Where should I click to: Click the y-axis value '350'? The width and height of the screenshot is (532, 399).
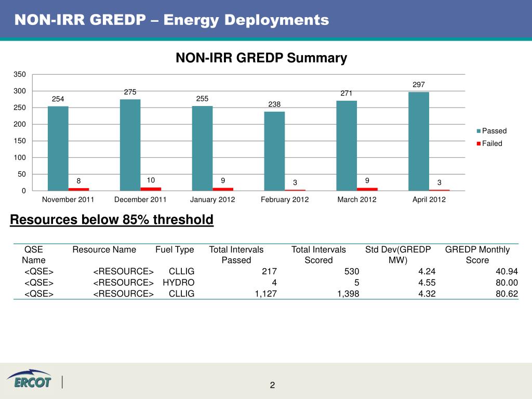[20, 74]
